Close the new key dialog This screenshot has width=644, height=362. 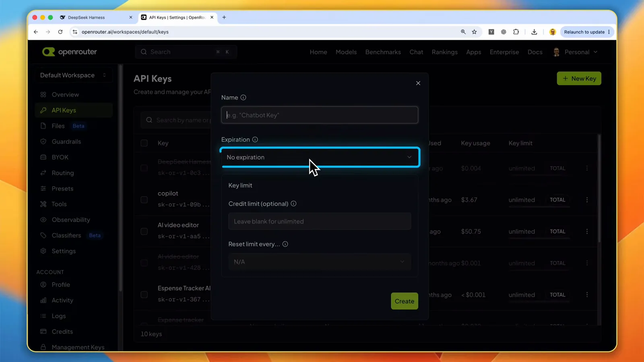418,83
